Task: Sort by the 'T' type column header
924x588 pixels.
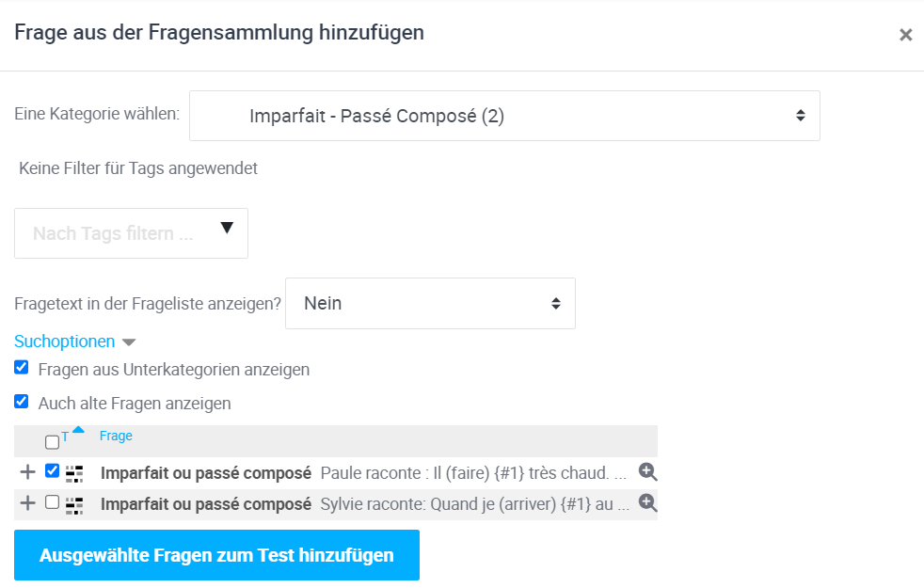Action: (65, 437)
